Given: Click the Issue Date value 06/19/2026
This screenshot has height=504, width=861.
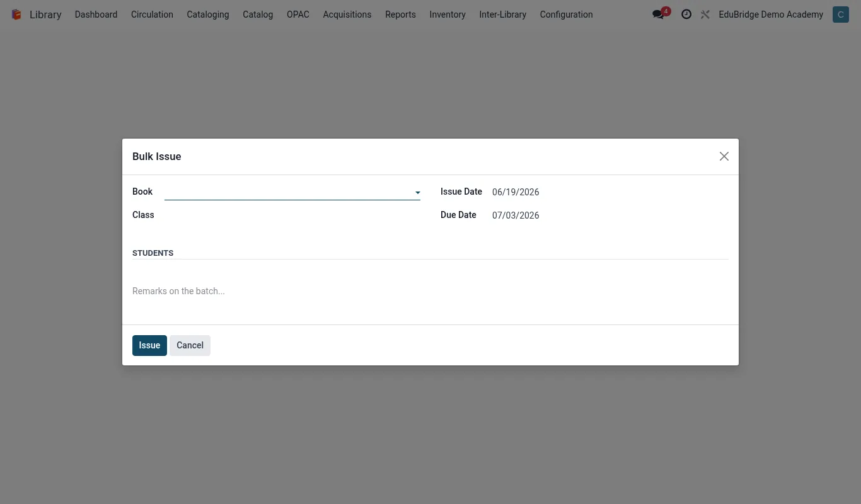Looking at the screenshot, I should 516,192.
